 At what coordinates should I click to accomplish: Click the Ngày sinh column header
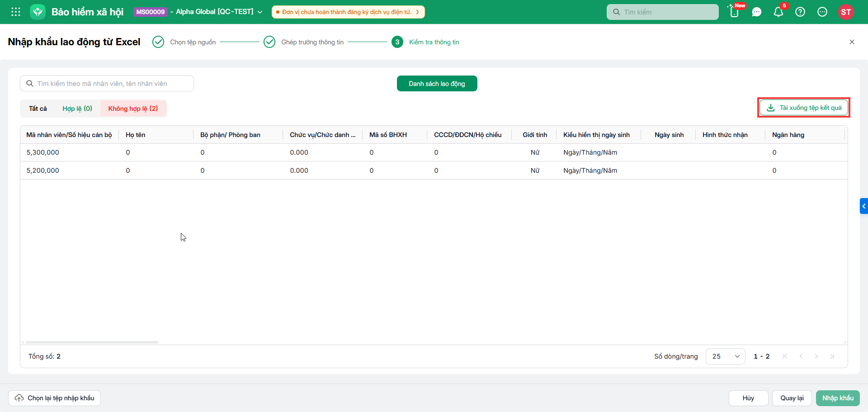tap(669, 135)
